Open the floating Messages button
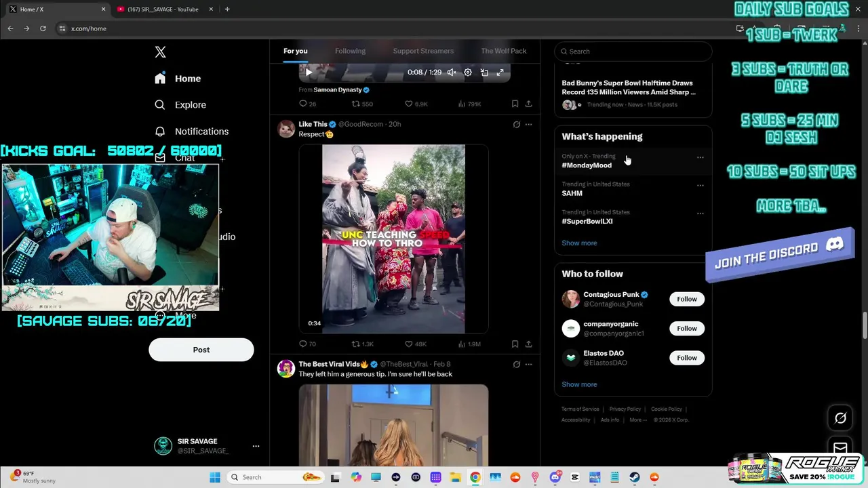 (840, 447)
